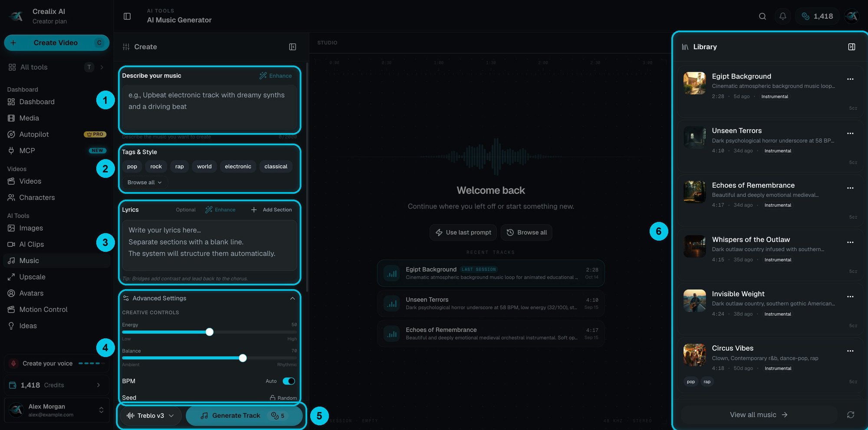Click Egipt Background library thumbnail
The height and width of the screenshot is (430, 868).
(694, 83)
